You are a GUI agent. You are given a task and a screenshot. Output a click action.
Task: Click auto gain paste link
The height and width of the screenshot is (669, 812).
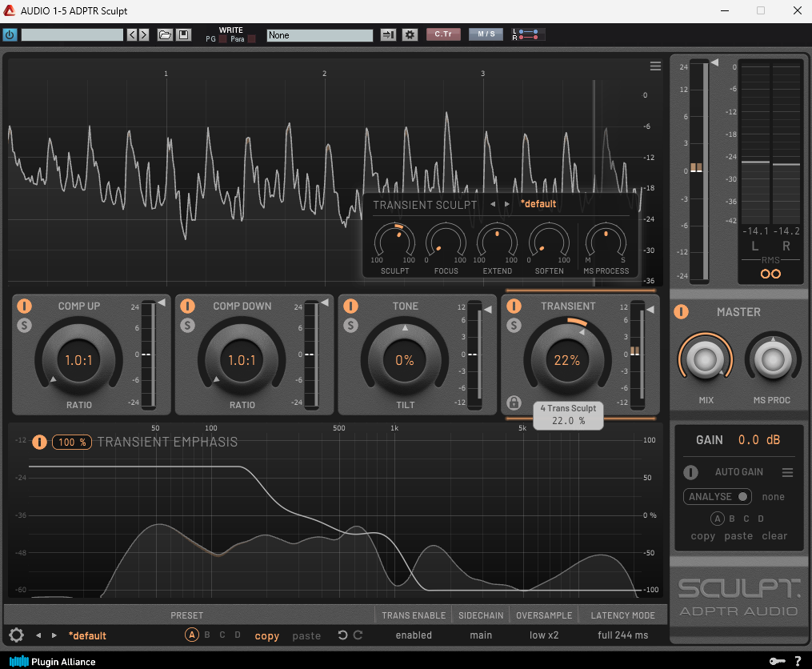tap(738, 536)
